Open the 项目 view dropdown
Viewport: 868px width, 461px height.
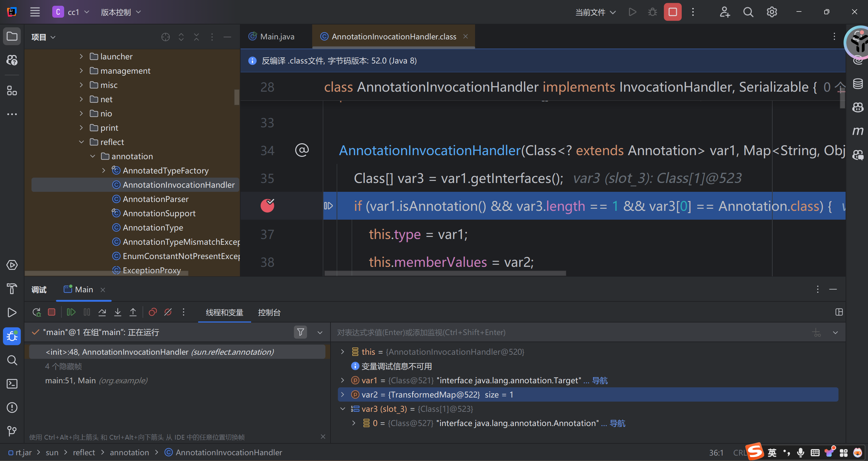point(43,37)
